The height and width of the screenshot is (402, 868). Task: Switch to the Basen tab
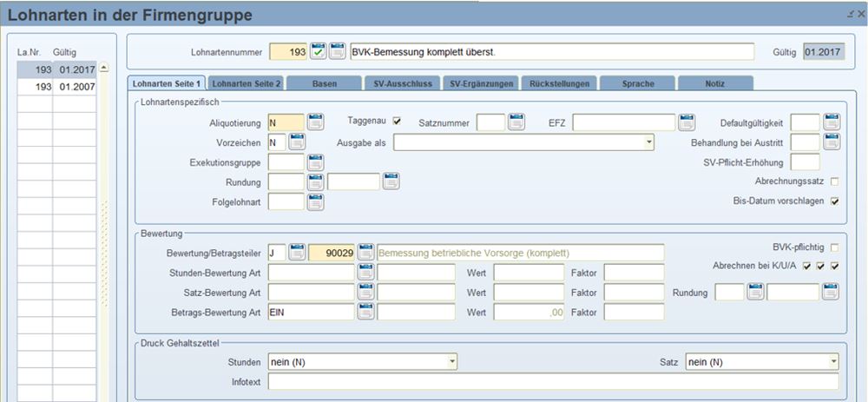pyautogui.click(x=324, y=83)
